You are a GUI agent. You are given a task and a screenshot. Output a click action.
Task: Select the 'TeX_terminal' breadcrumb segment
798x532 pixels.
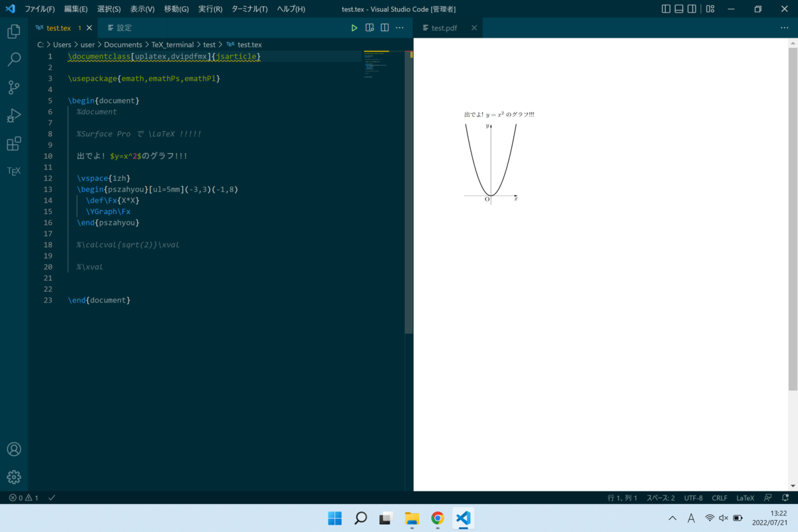[x=172, y=45]
